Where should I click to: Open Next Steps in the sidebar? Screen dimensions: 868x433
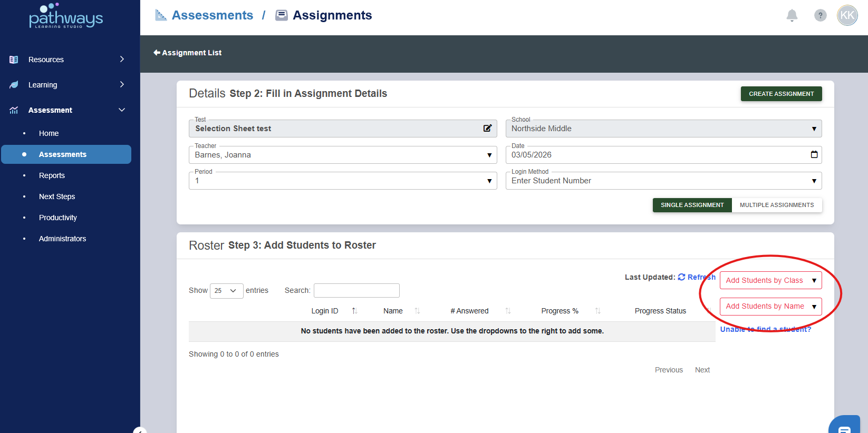point(57,196)
